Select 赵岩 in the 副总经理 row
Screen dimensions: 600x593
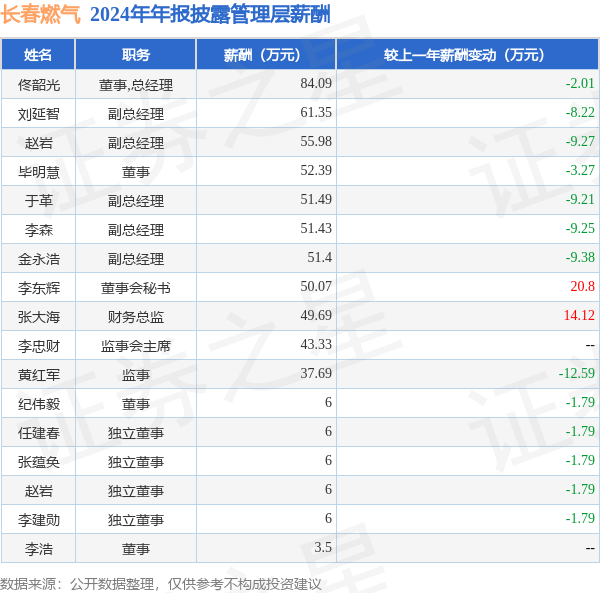point(39,143)
